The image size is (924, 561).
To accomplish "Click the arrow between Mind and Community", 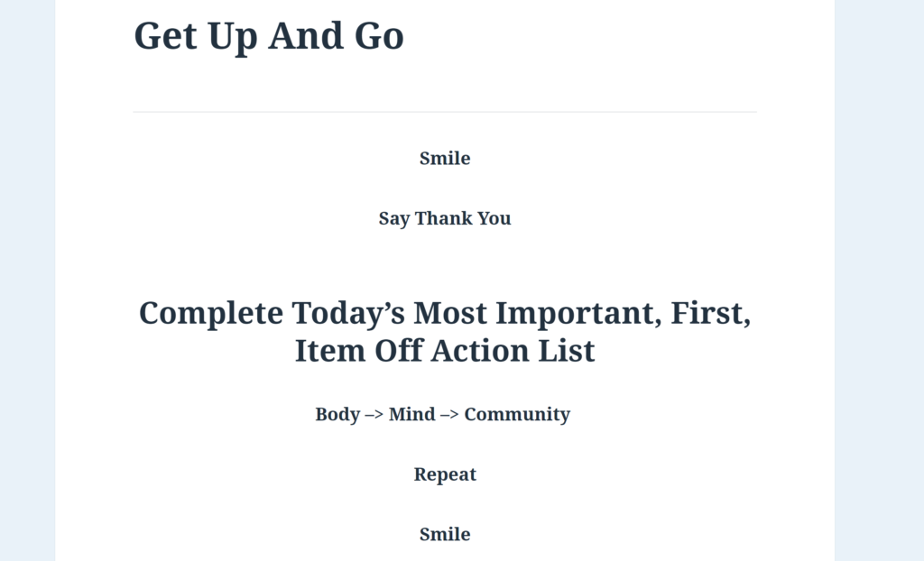I will click(x=449, y=415).
